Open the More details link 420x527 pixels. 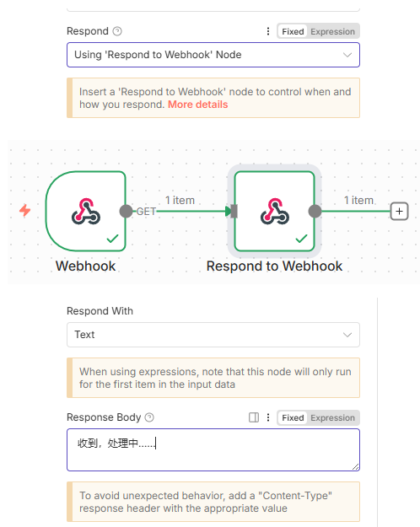pos(197,105)
